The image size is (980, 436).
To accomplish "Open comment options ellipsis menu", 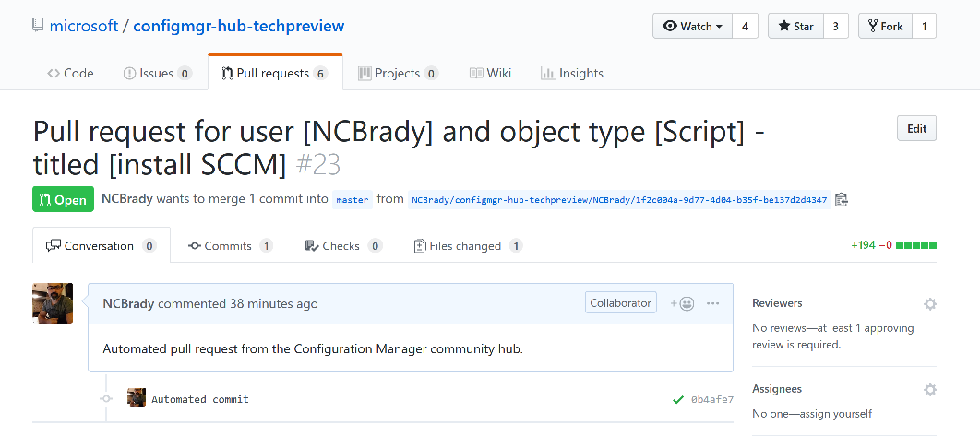I will pos(712,303).
